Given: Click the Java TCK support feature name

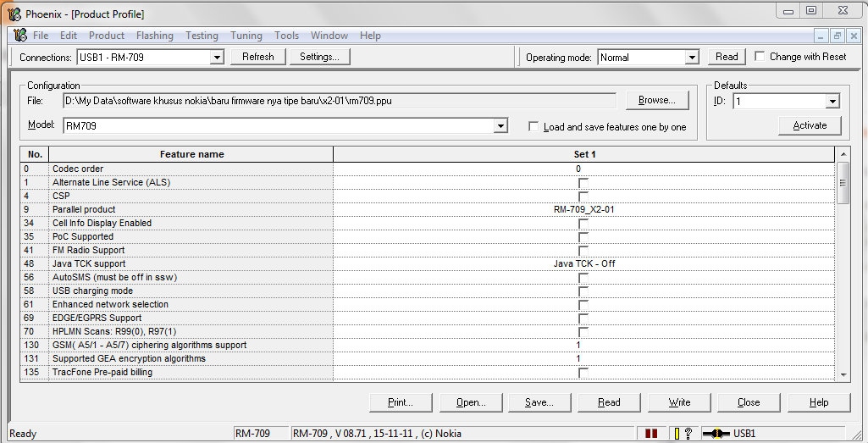Looking at the screenshot, I should (89, 264).
